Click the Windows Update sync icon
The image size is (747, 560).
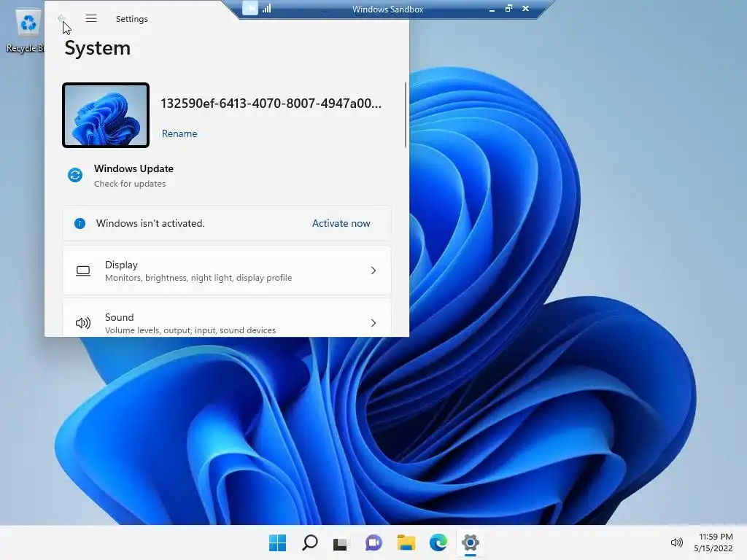(x=75, y=175)
